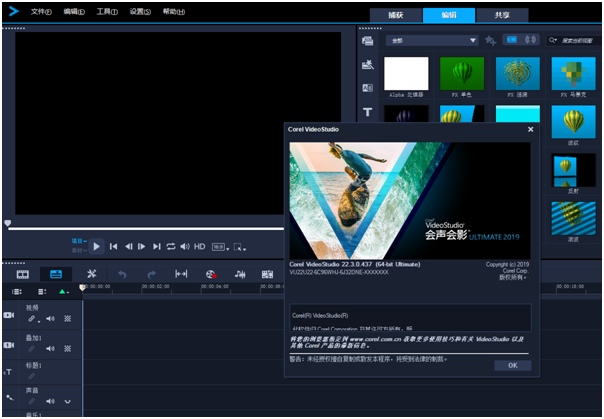Open the 16:9 aspect ratio dropdown

[x=220, y=247]
